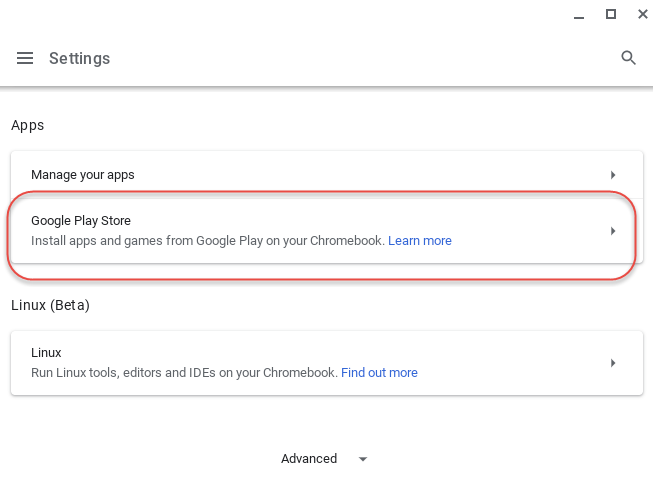Follow the Learn more link
Image resolution: width=653 pixels, height=495 pixels.
[x=419, y=241]
